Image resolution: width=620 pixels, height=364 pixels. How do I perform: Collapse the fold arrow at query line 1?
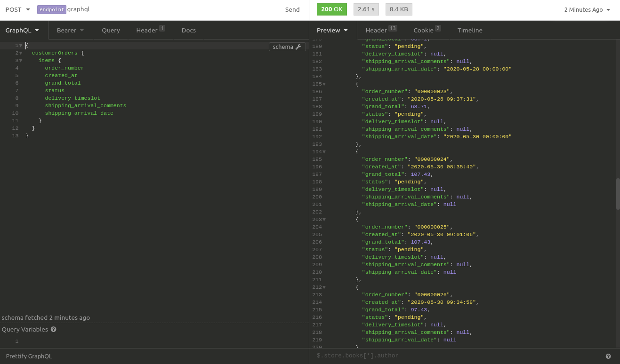coord(21,46)
